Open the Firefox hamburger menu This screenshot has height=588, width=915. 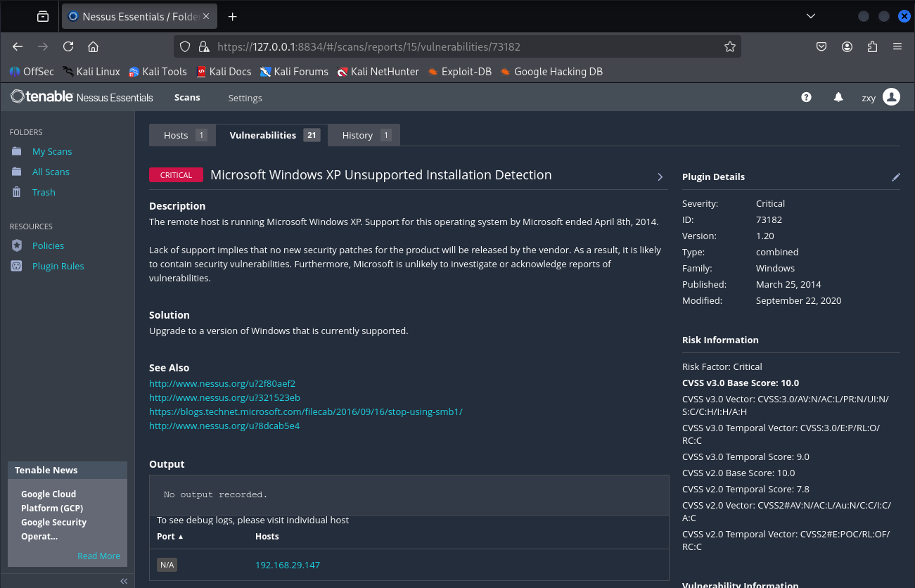[897, 46]
